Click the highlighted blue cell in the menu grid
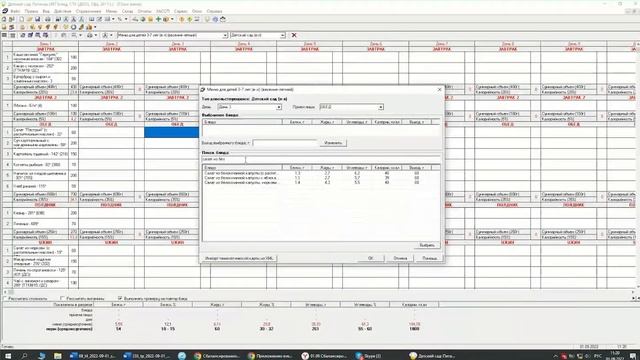 (x=171, y=132)
